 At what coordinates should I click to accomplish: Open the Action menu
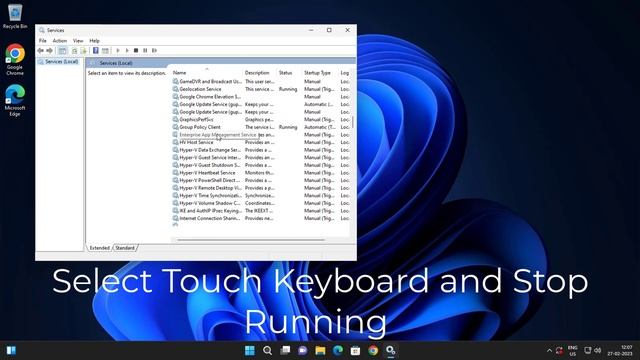[60, 41]
